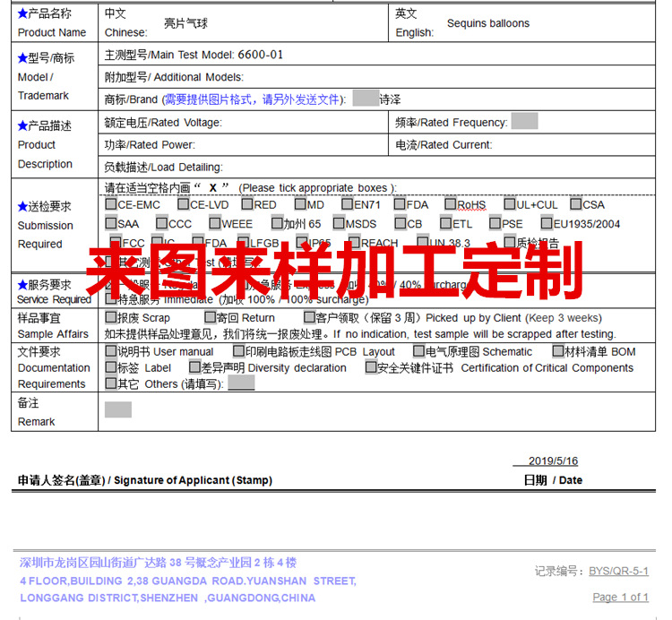Tick the 加州 65 checkbox
The width and height of the screenshot is (672, 620).
(277, 223)
